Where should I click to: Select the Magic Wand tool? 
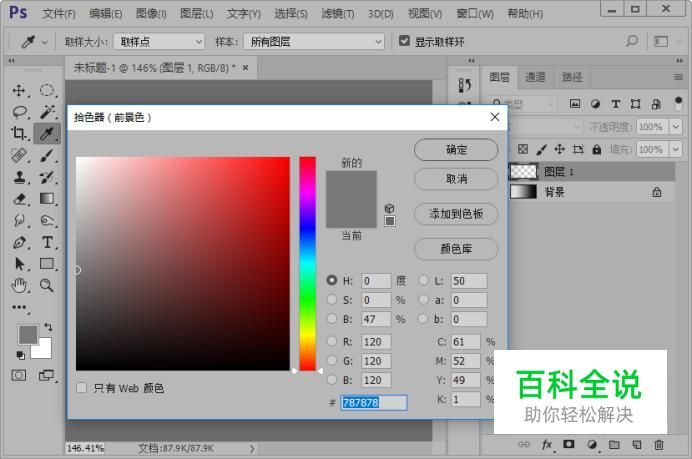click(47, 112)
